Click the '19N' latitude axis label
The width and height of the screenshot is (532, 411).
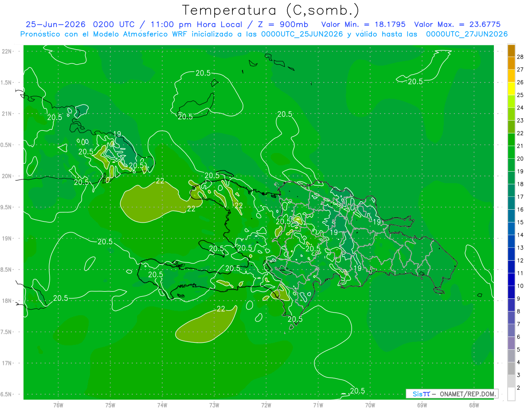(7, 239)
